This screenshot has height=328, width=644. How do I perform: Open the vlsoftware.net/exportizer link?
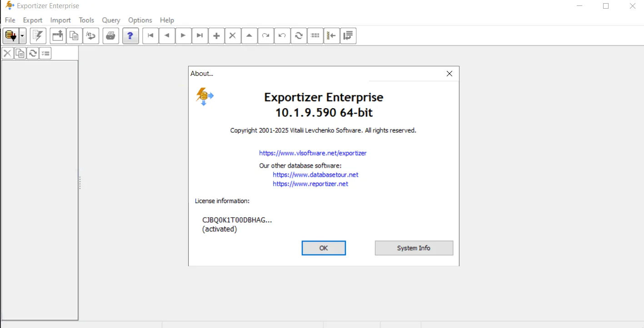coord(313,153)
